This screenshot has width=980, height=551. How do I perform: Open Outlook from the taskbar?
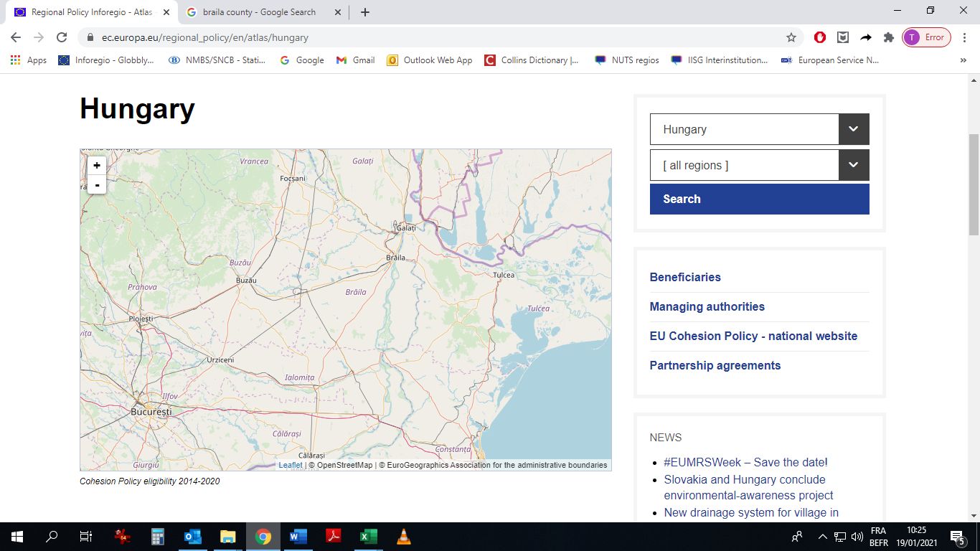pyautogui.click(x=193, y=536)
